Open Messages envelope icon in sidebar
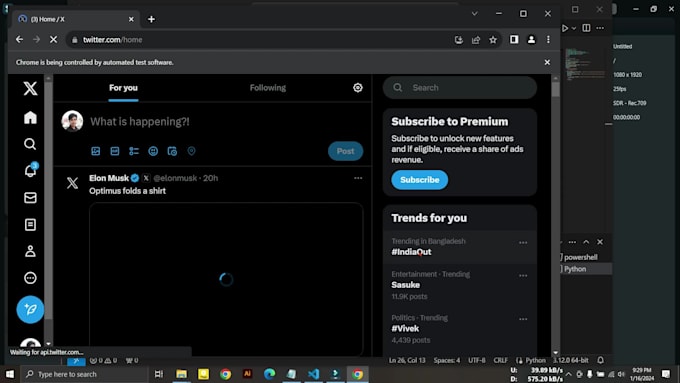The width and height of the screenshot is (680, 383). (x=30, y=198)
